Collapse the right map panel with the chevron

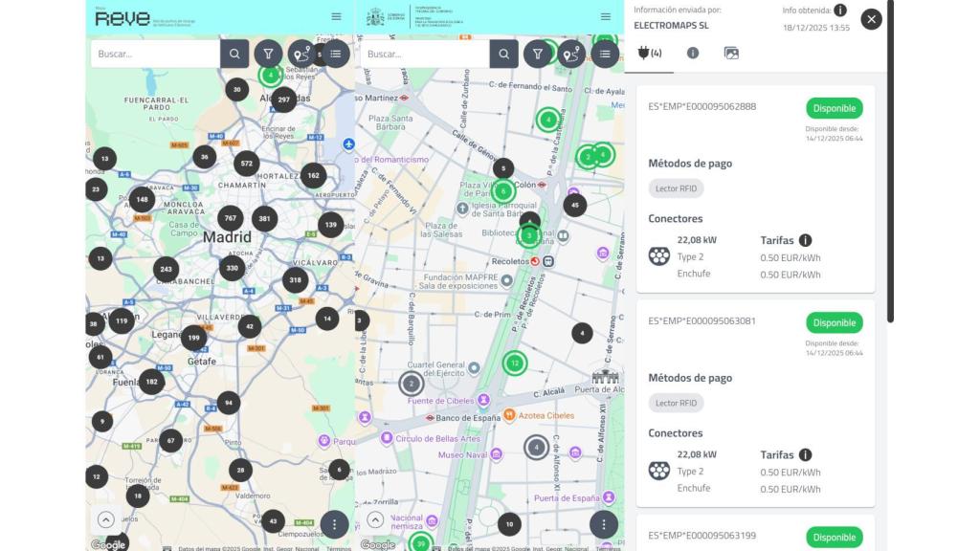(374, 521)
